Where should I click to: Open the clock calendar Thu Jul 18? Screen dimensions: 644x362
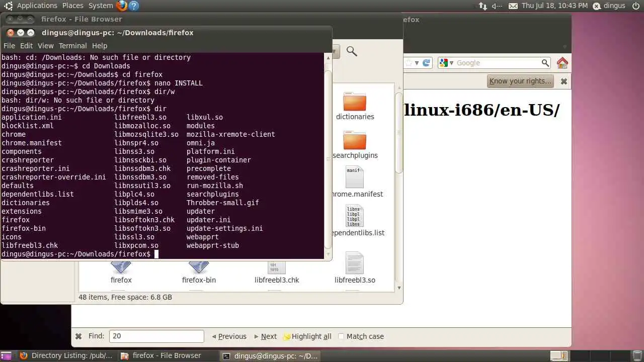click(x=554, y=6)
